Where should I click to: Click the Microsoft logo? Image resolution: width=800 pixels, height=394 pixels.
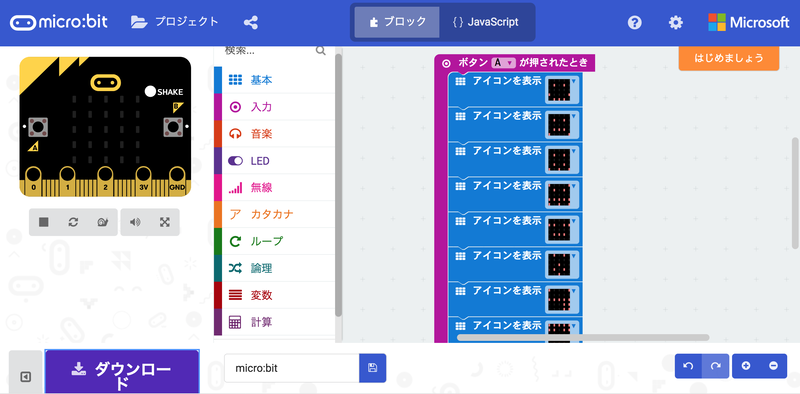[748, 22]
